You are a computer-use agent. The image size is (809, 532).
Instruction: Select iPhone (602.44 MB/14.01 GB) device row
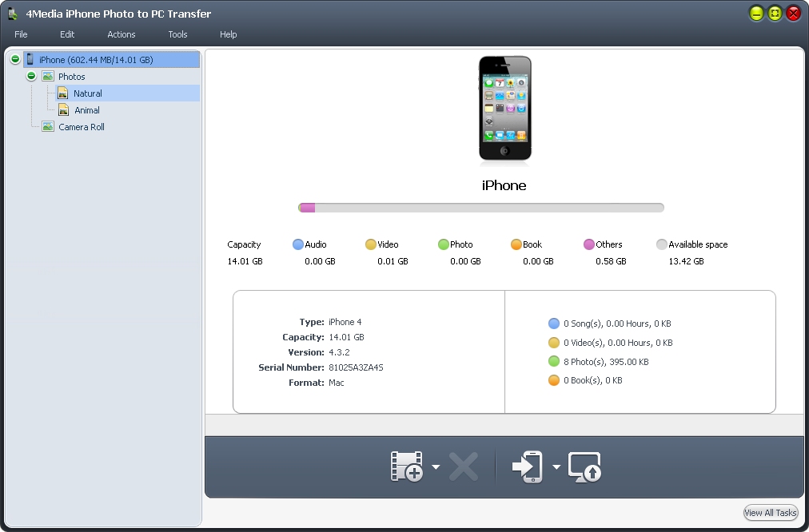(x=111, y=60)
